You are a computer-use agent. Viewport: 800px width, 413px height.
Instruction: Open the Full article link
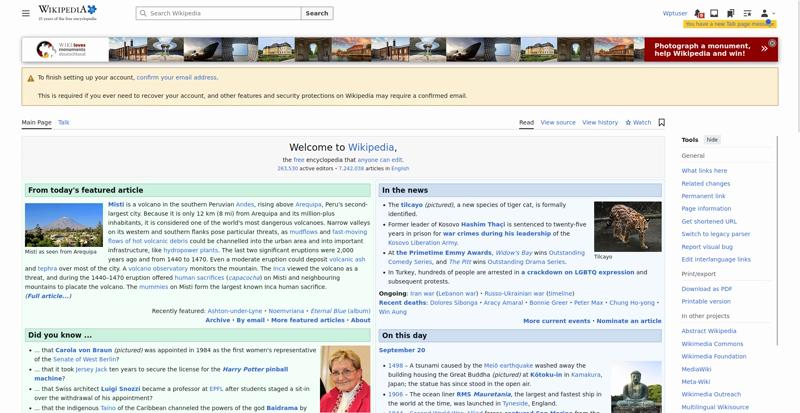[x=48, y=296]
